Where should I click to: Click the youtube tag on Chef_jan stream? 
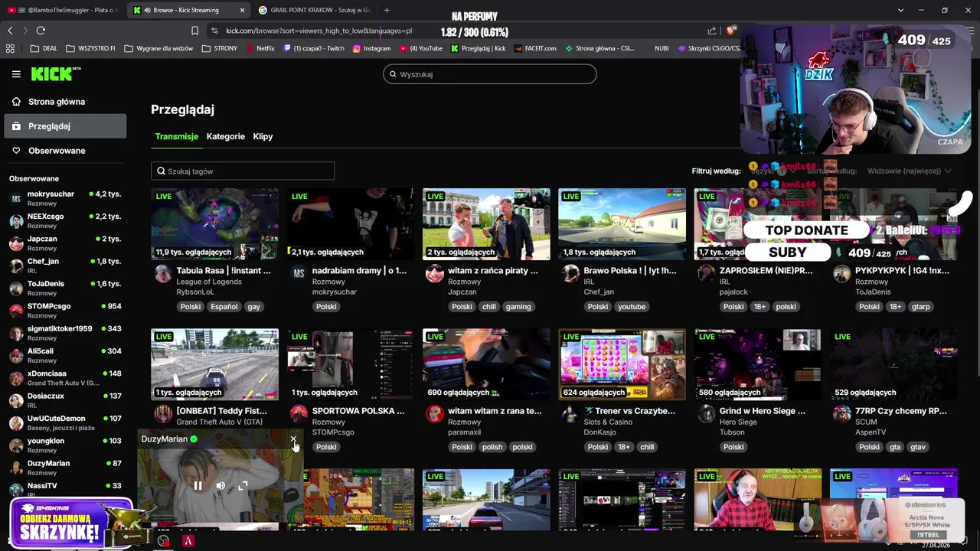pos(632,307)
